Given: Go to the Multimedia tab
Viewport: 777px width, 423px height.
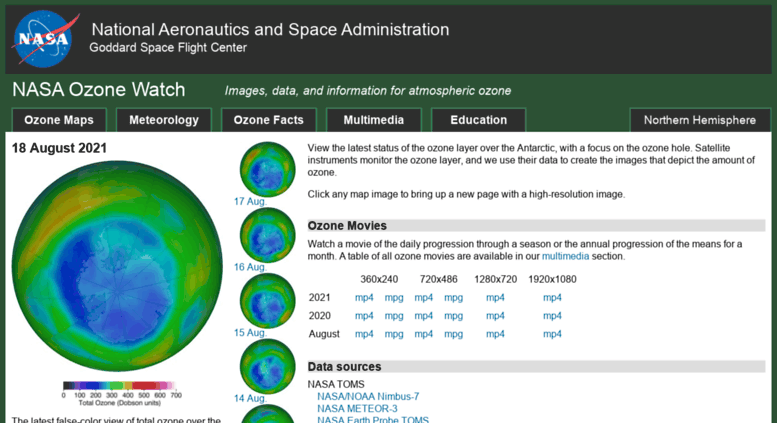Looking at the screenshot, I should (374, 120).
